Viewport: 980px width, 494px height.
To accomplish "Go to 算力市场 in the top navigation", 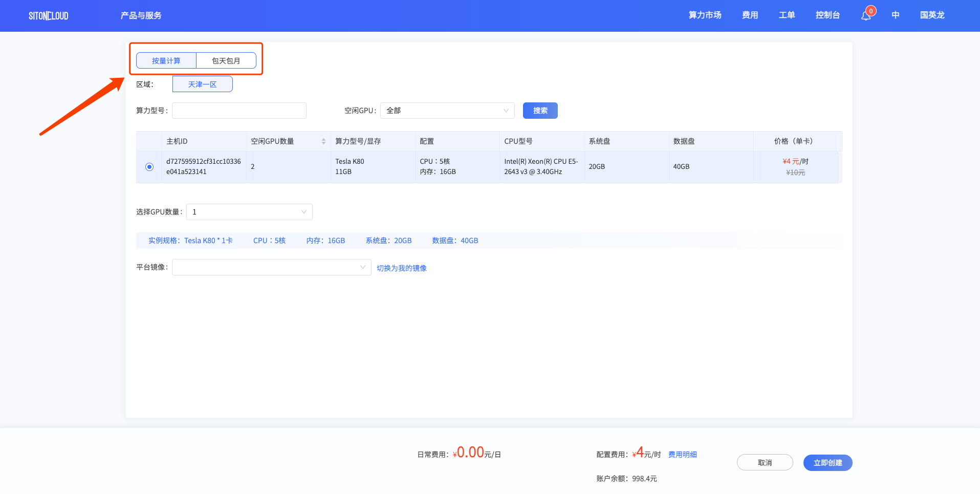I will [705, 15].
